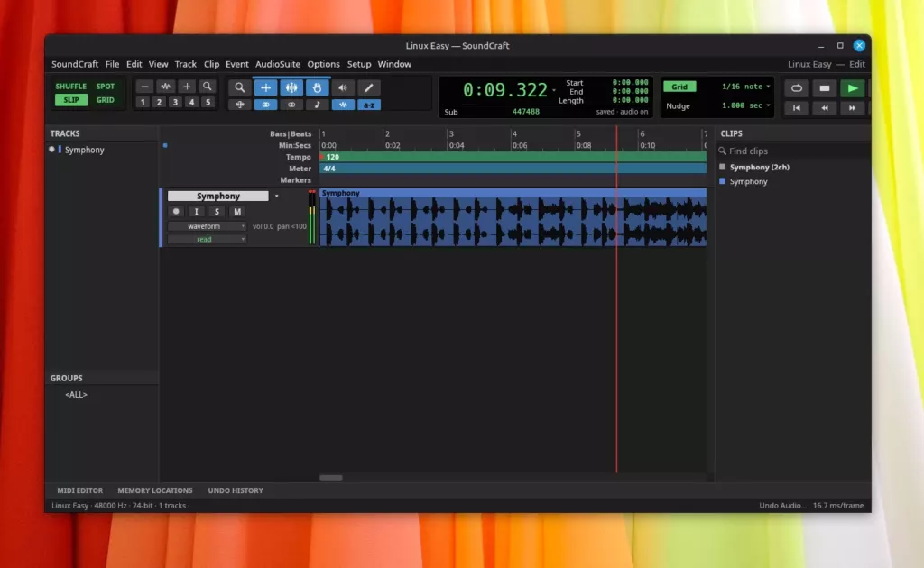Click the zoom out minus button
This screenshot has width=924, height=568.
144,87
